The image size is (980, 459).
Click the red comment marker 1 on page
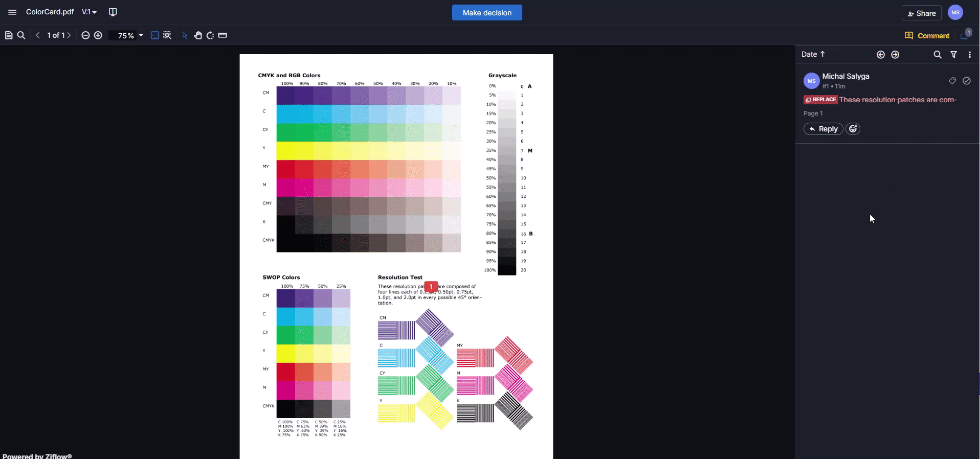coord(431,287)
